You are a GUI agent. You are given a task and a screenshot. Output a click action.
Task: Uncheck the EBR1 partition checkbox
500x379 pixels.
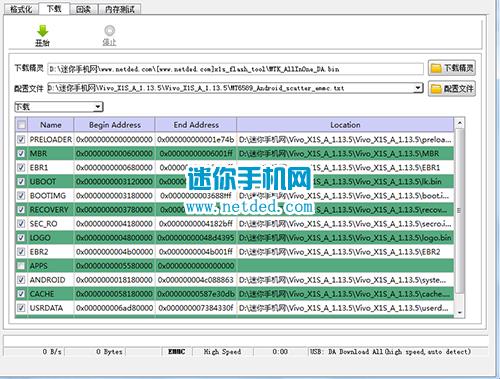21,167
